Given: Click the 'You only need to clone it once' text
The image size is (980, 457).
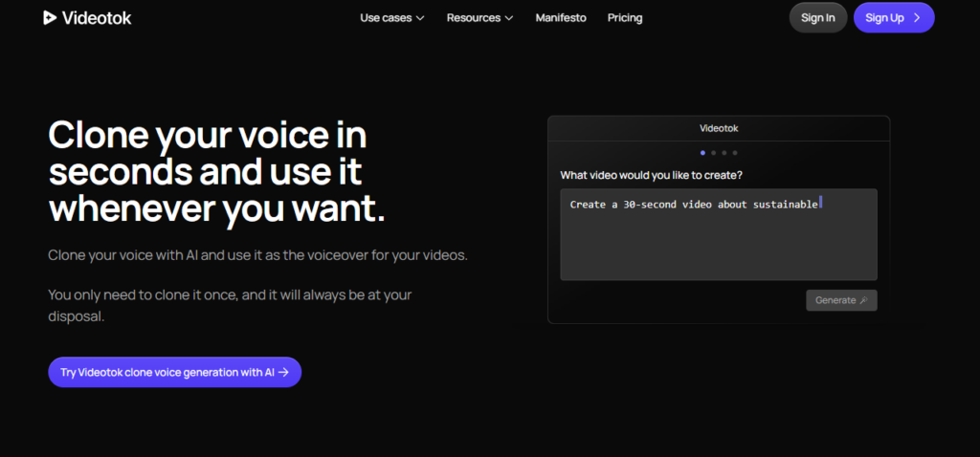Looking at the screenshot, I should pyautogui.click(x=230, y=305).
